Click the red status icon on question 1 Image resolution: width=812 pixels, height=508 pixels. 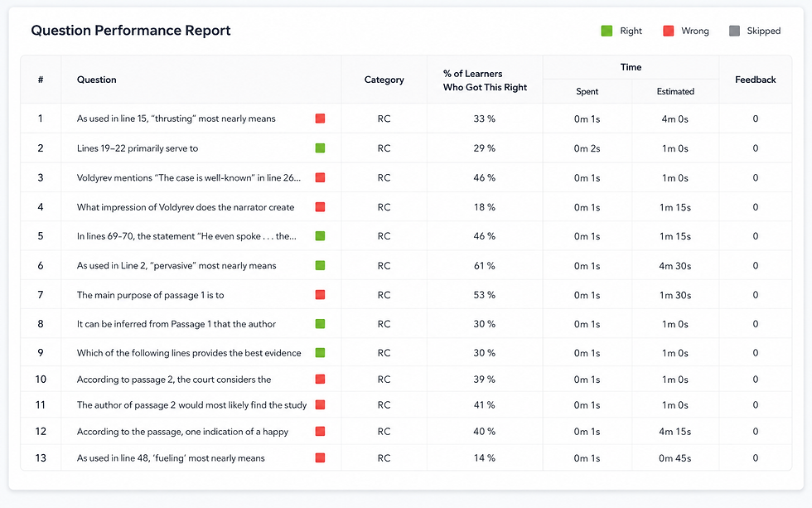(320, 119)
